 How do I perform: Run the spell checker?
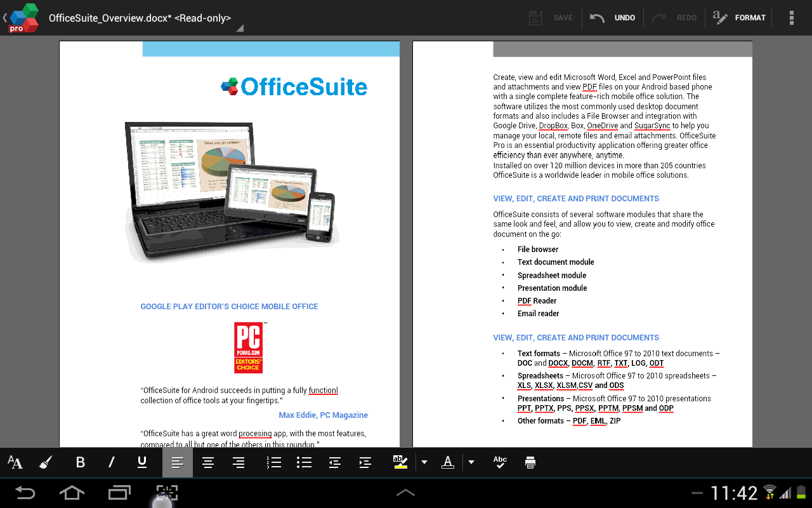pos(499,462)
